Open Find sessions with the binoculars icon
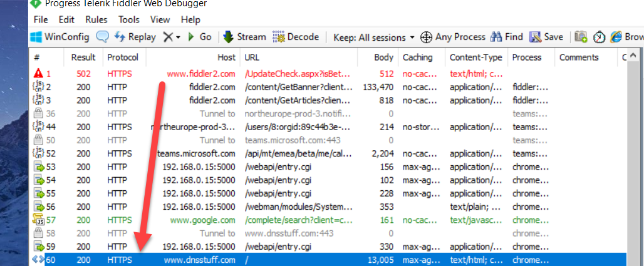 (506, 37)
